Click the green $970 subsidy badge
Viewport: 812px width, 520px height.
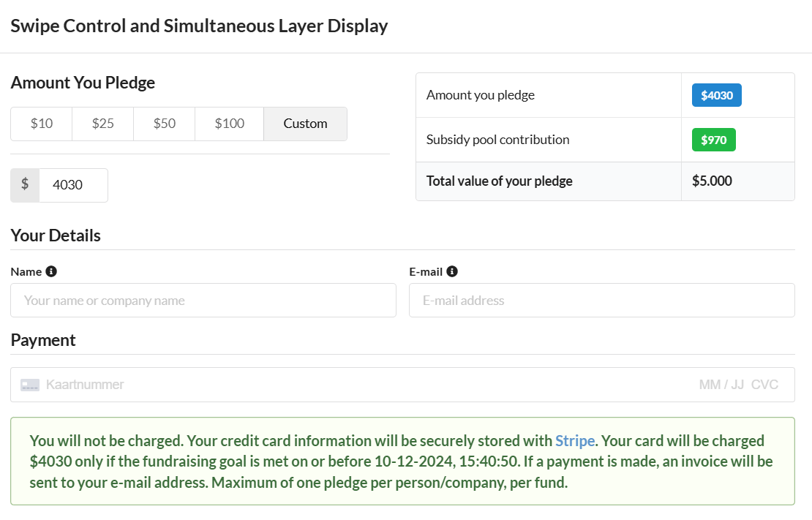pos(713,140)
